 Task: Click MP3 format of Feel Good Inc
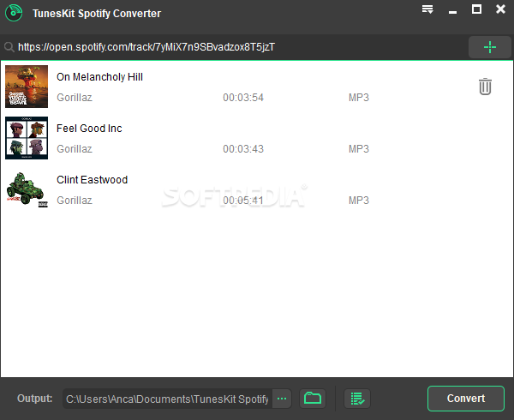tap(359, 149)
